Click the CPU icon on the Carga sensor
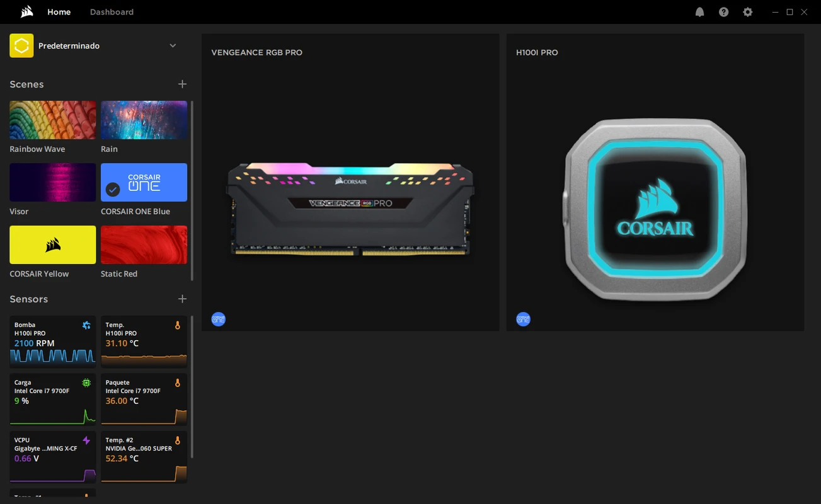This screenshot has height=504, width=821. pos(86,382)
